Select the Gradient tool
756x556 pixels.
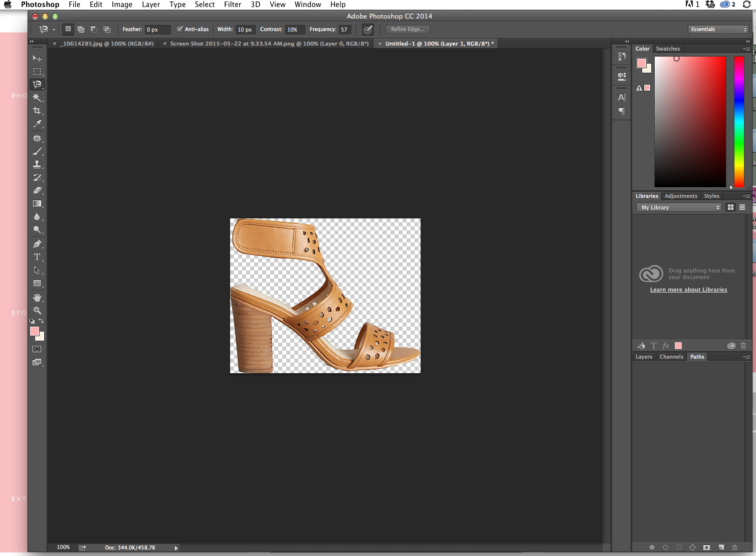point(37,203)
